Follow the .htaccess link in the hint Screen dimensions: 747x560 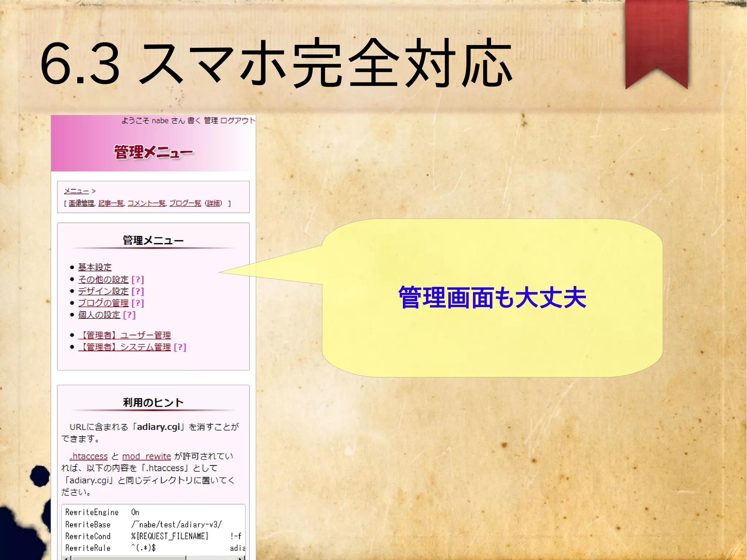tap(89, 456)
